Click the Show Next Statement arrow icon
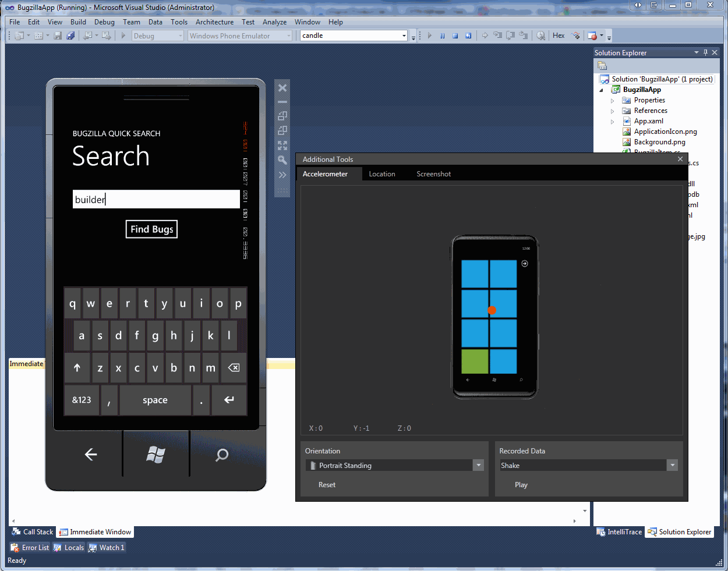The height and width of the screenshot is (571, 728). tap(485, 36)
